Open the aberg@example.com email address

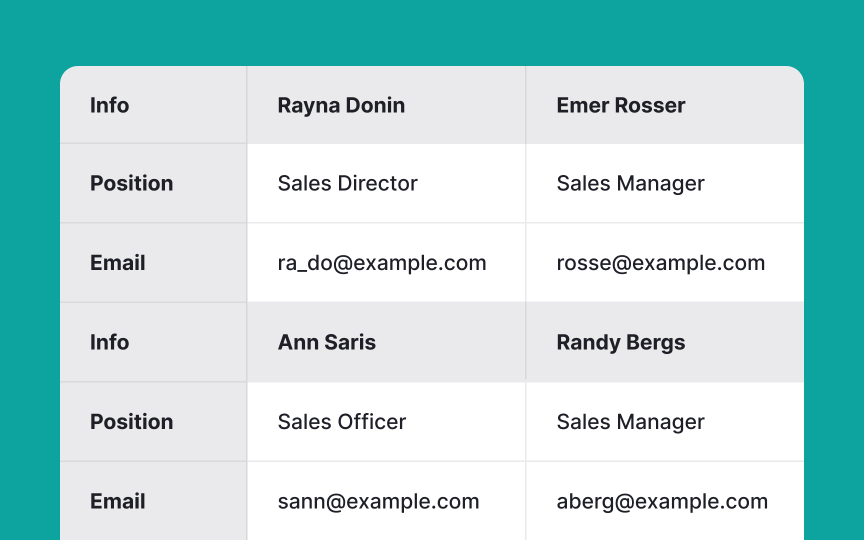pyautogui.click(x=662, y=502)
